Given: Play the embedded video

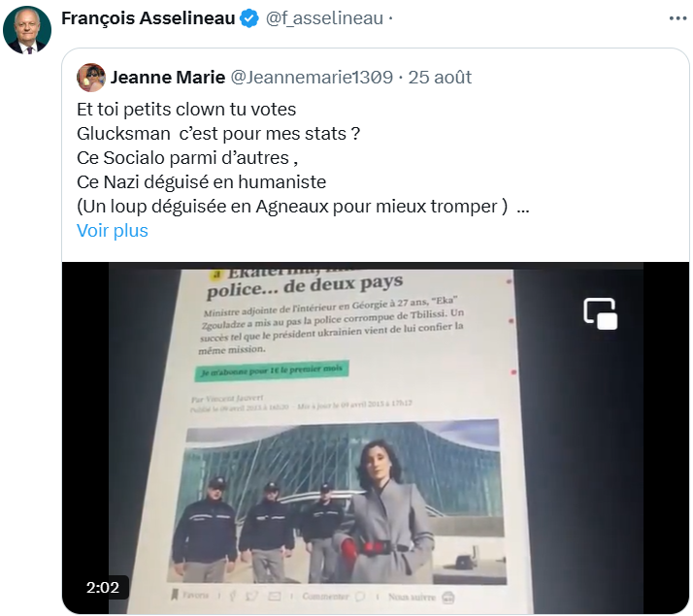Looking at the screenshot, I should 376,438.
